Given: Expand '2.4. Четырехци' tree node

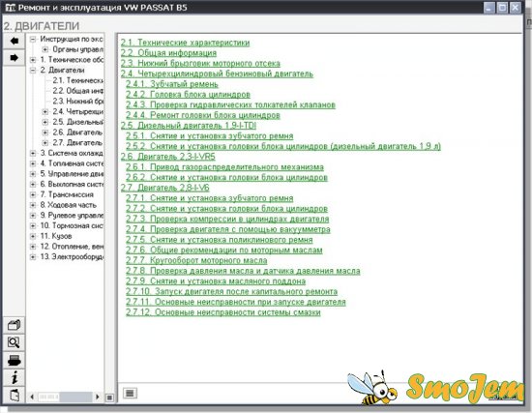Looking at the screenshot, I should (x=45, y=111).
